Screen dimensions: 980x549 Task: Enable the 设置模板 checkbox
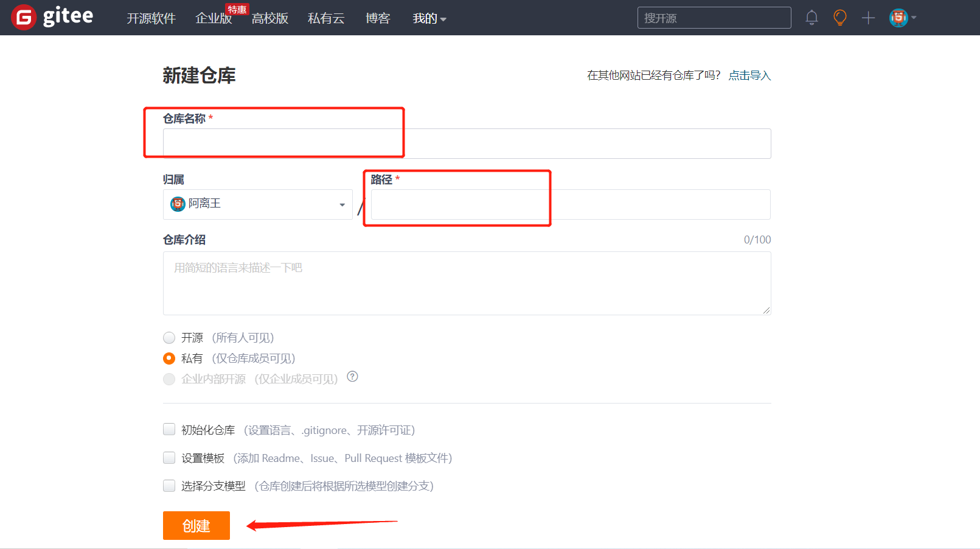[x=169, y=458]
